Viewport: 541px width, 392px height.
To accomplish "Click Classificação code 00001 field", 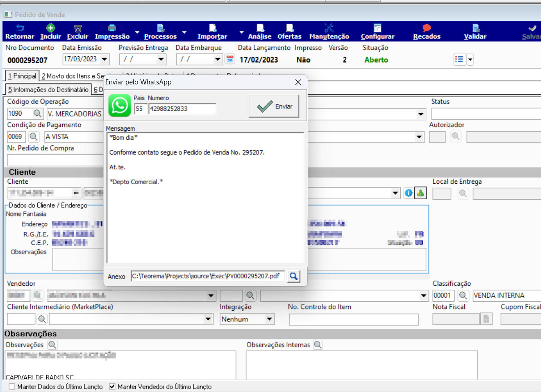I will click(x=444, y=295).
